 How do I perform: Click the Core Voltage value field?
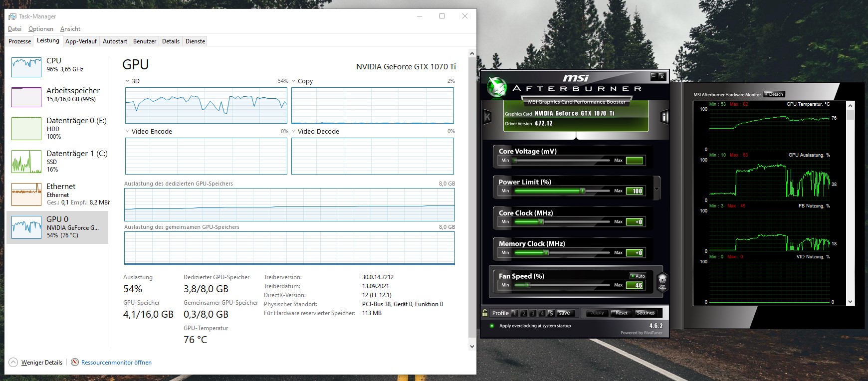635,160
